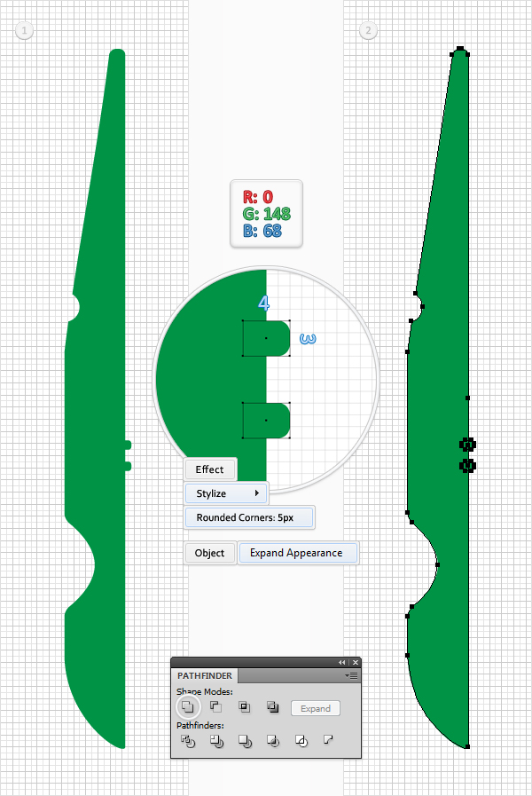
Task: Open the Stylize submenu
Action: [x=226, y=493]
